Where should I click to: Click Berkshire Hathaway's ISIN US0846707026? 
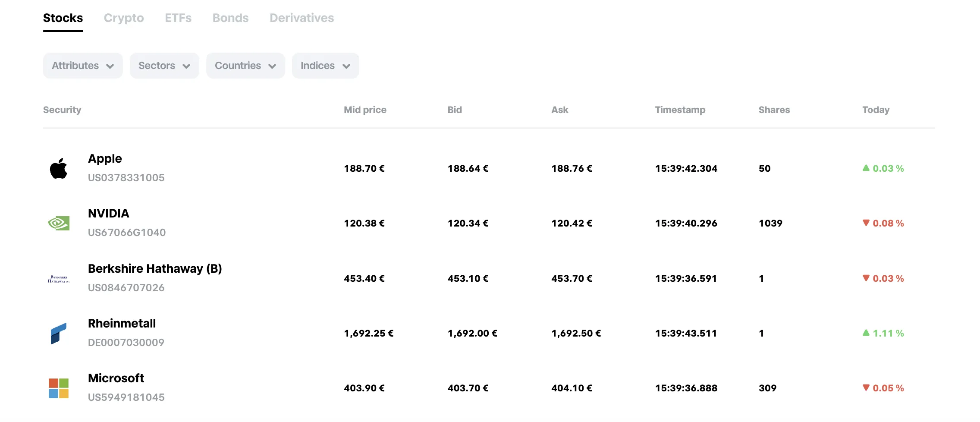pos(126,288)
